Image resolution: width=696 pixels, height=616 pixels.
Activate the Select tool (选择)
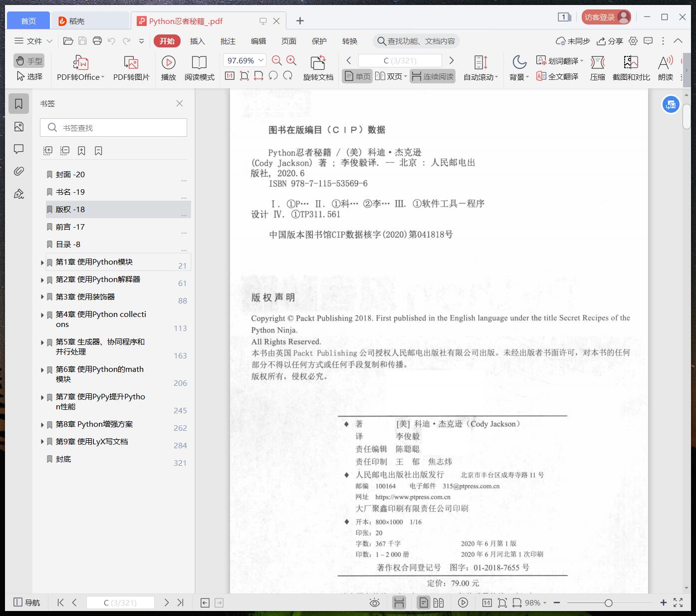click(x=29, y=76)
